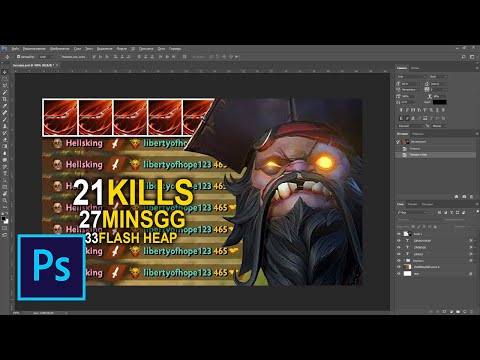This screenshot has height=360, width=480.
Task: Select the Clone Stamp tool
Action: point(5,126)
